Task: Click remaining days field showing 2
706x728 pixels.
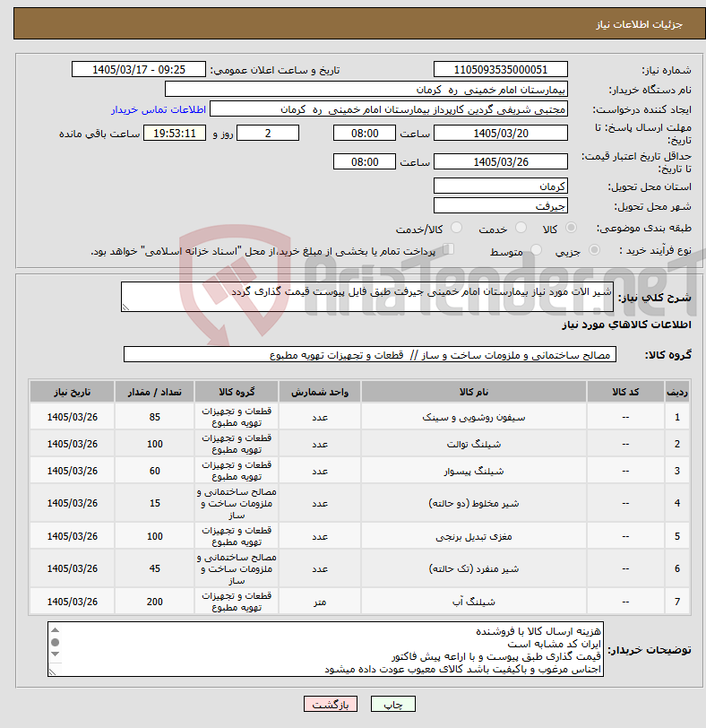Action: (268, 134)
